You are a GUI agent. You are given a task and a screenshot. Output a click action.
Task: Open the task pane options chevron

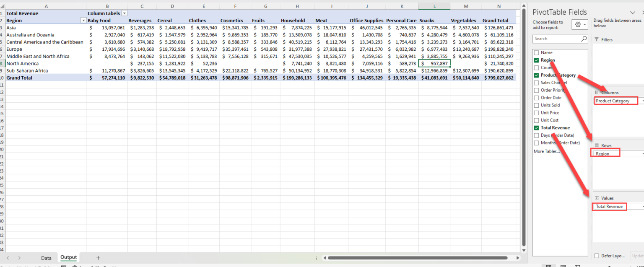pyautogui.click(x=633, y=13)
